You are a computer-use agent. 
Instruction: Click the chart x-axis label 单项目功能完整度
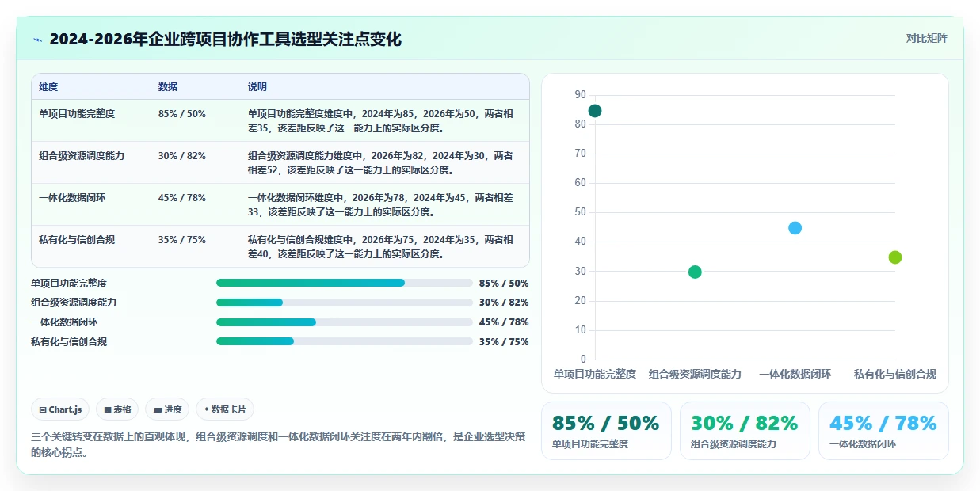coord(595,375)
